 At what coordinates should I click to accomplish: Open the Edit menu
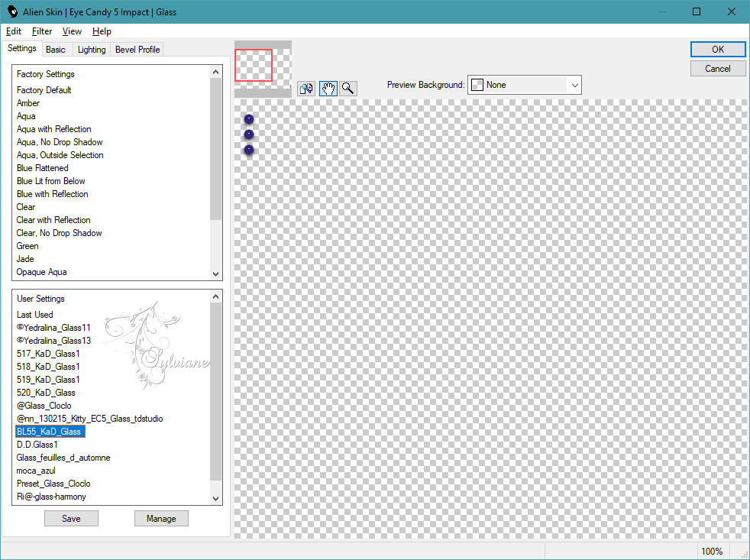[14, 31]
